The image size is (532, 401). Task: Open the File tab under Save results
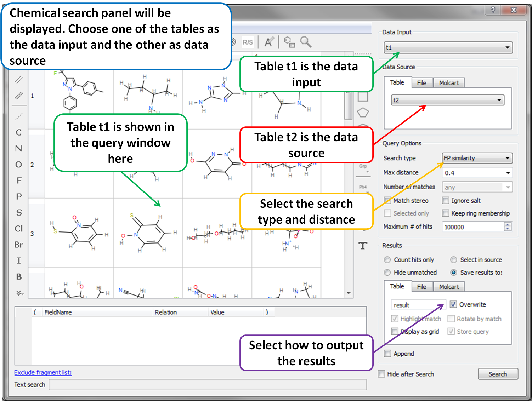pyautogui.click(x=421, y=287)
